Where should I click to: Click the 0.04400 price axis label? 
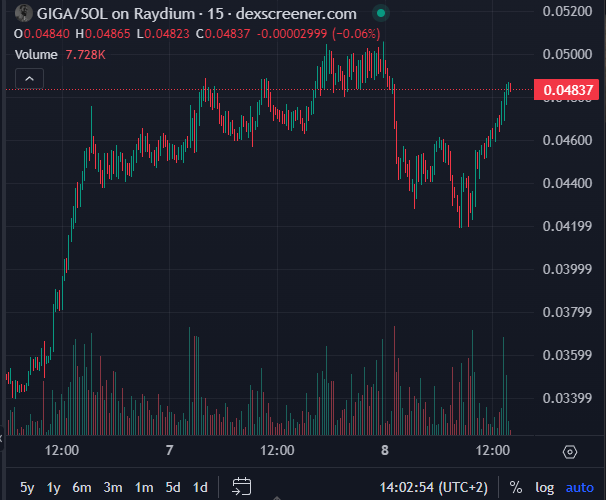pyautogui.click(x=567, y=183)
